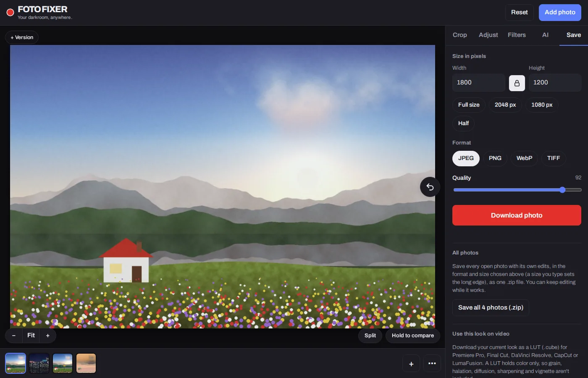Toggle the aspect ratio lock icon
Screen dimensions: 588x378
click(x=517, y=83)
